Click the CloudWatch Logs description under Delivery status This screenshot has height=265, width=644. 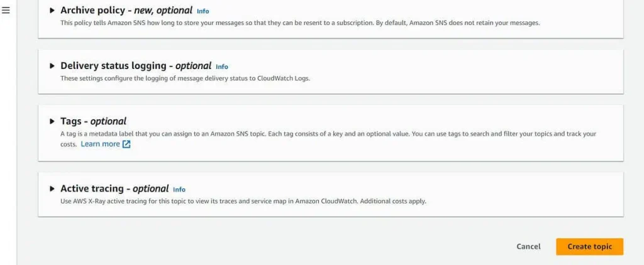click(186, 78)
